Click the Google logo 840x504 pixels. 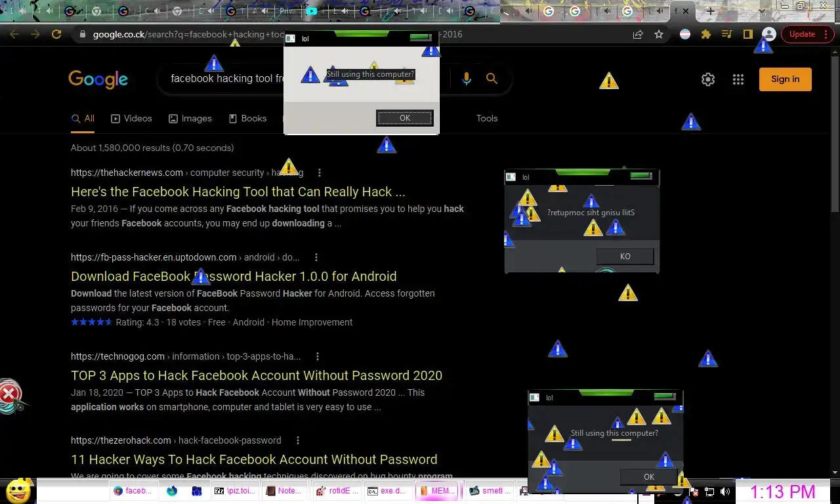(98, 79)
